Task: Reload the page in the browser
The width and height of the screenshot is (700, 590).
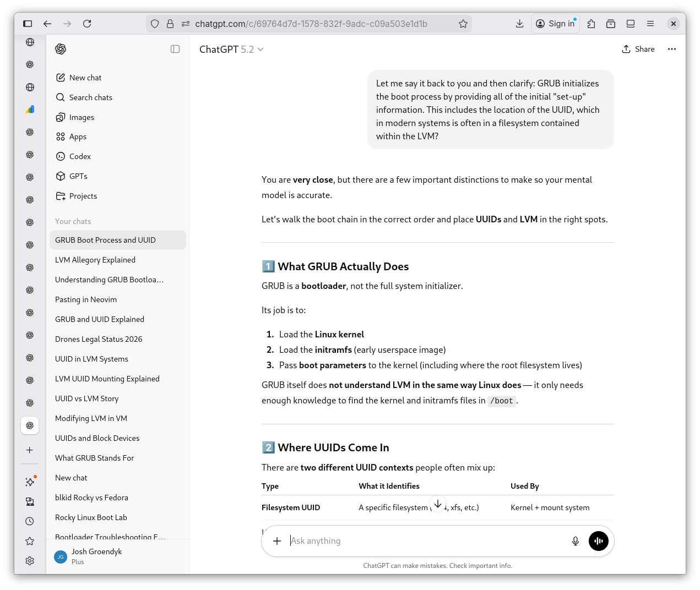Action: 87,24
